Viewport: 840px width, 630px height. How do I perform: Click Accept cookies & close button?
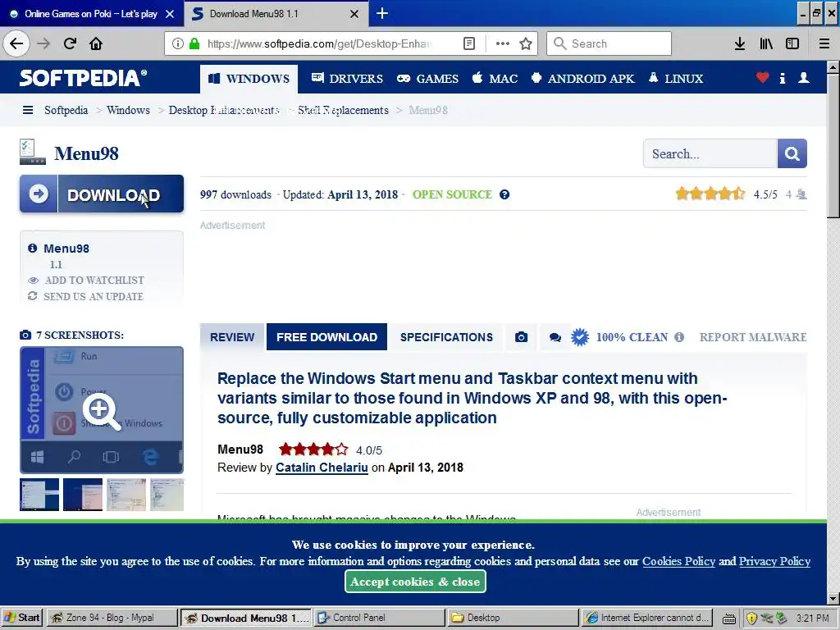point(415,582)
